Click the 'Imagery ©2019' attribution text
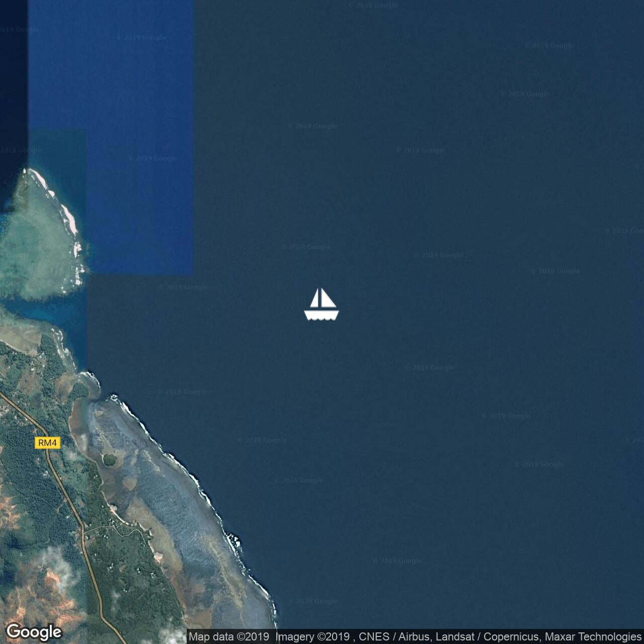This screenshot has width=644, height=644. click(x=312, y=637)
